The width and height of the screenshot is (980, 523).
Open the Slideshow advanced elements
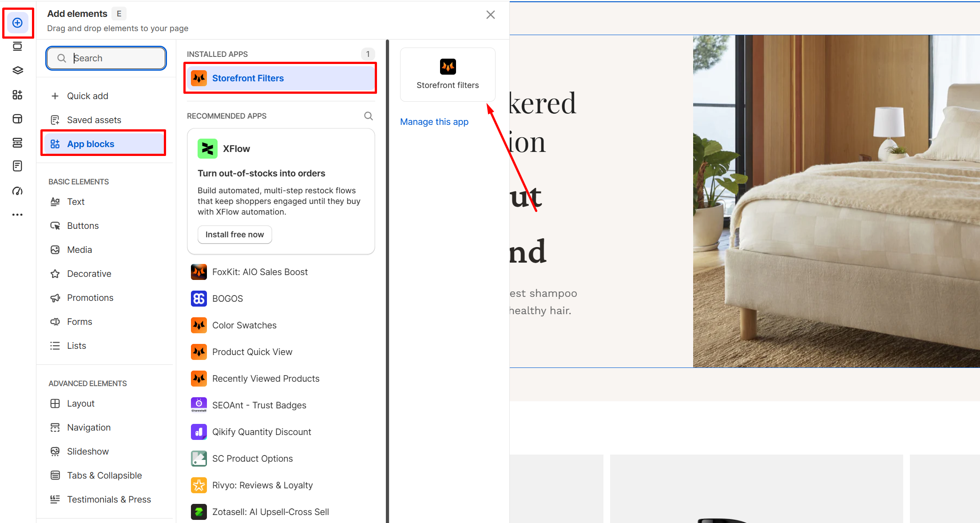[105, 451]
